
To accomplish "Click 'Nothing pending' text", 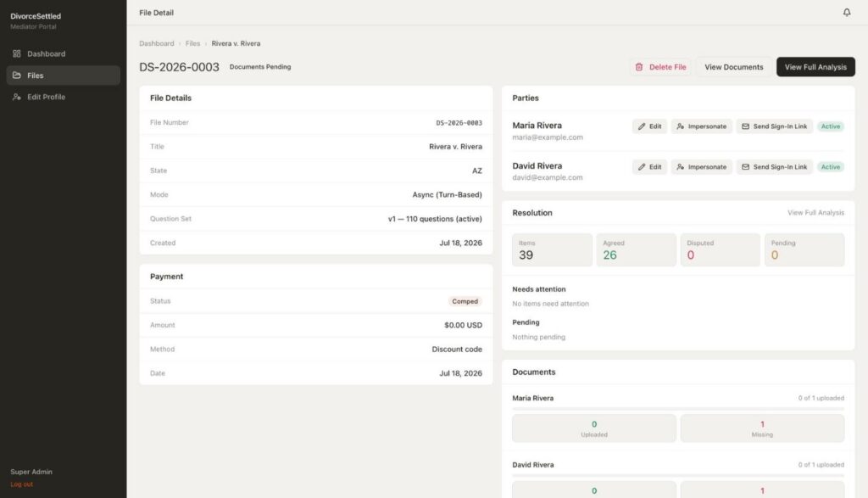I will pos(538,337).
